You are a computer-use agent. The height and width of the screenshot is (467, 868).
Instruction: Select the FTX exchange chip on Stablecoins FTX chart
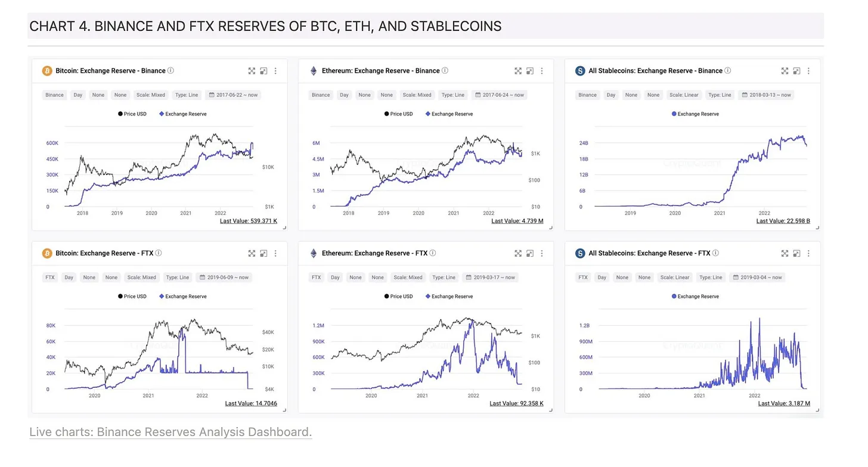(x=583, y=277)
